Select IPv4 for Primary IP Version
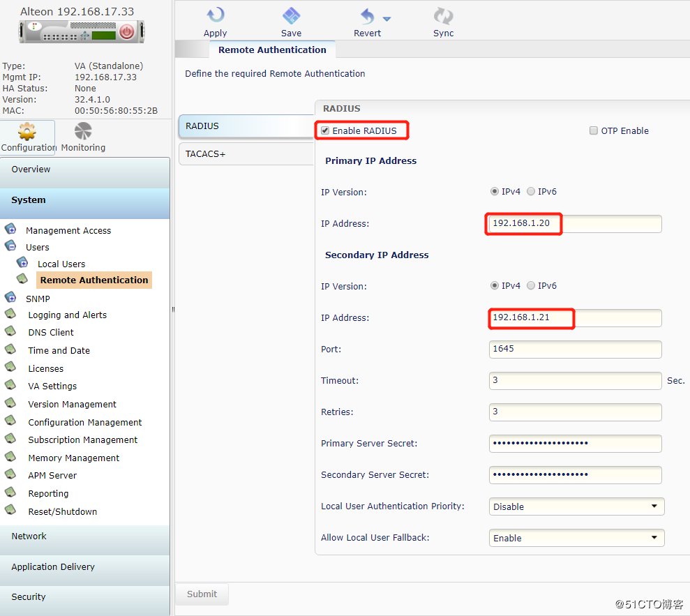Screen dimensions: 690x616 click(495, 191)
